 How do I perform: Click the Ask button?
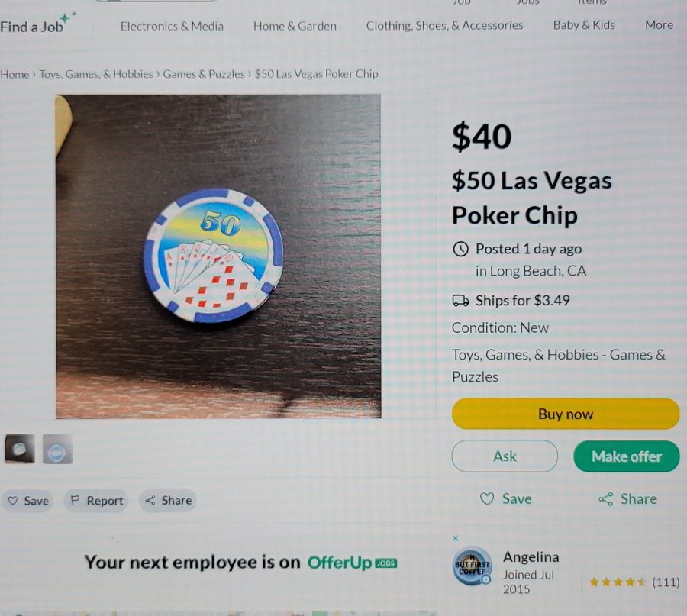point(505,456)
